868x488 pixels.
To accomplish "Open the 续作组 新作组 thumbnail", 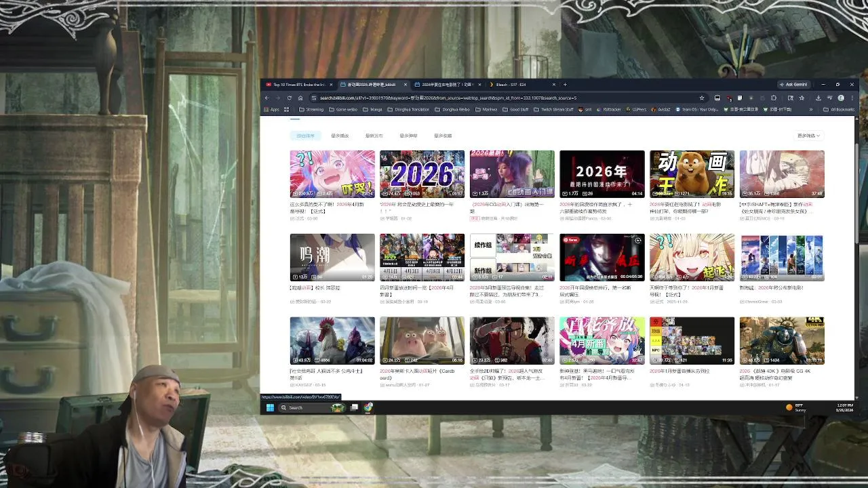I will coord(512,258).
